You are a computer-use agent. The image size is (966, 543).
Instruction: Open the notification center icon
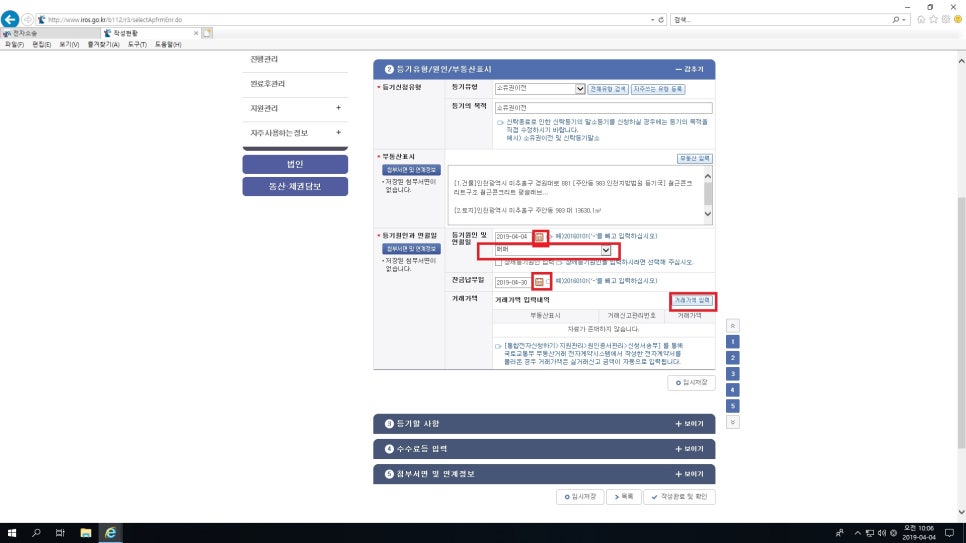click(x=949, y=533)
